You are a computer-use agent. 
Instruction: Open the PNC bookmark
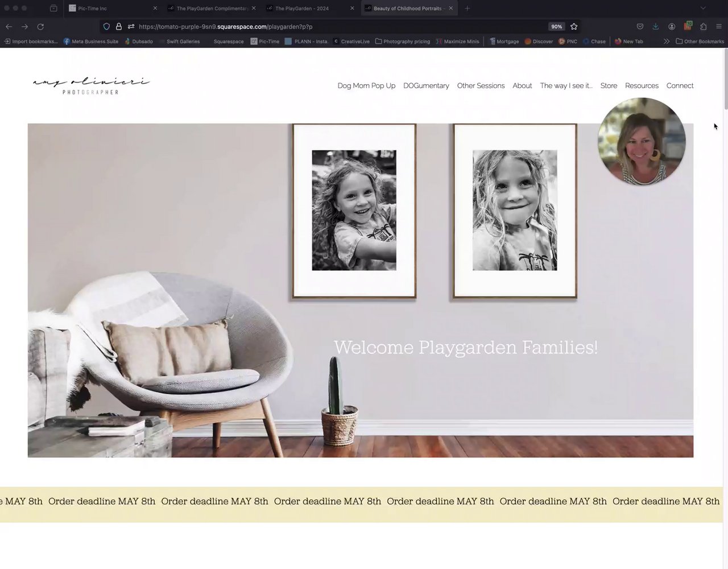[x=568, y=42]
